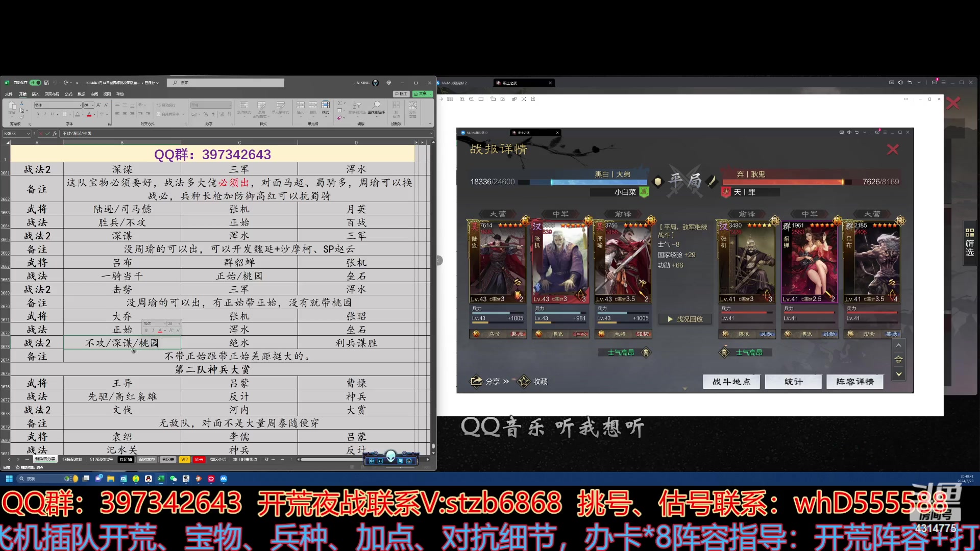This screenshot has height=551, width=980.
Task: Open the Name Box dropdown
Action: 29,134
